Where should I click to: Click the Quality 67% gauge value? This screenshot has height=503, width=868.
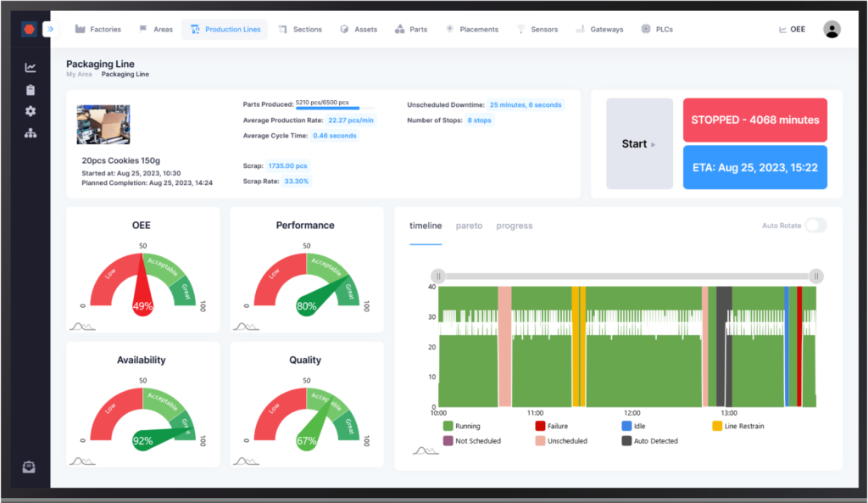point(306,441)
